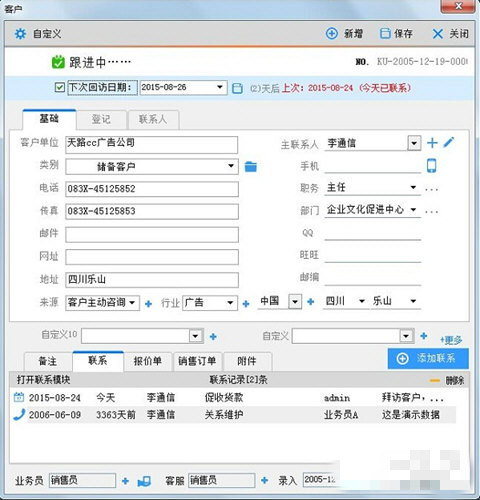Click into the 电话 field

(x=152, y=189)
